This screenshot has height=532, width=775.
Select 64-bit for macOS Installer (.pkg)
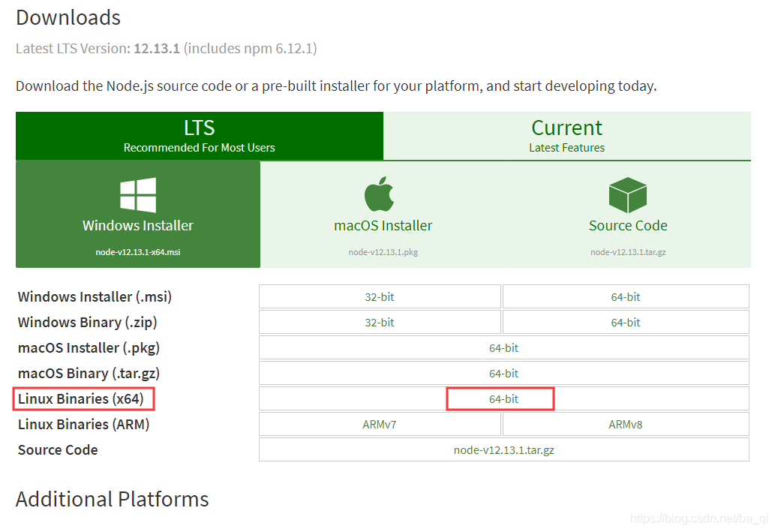(x=503, y=348)
